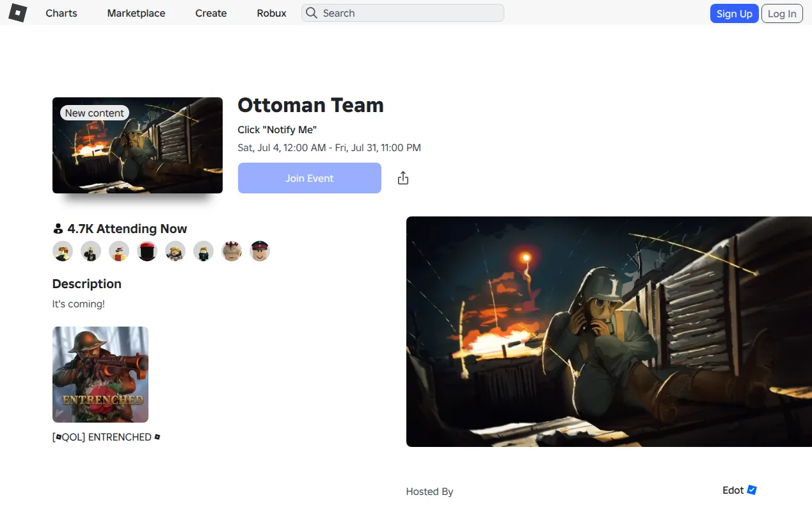Click the verified badge next to Edot
The height and width of the screenshot is (527, 812).
point(752,490)
